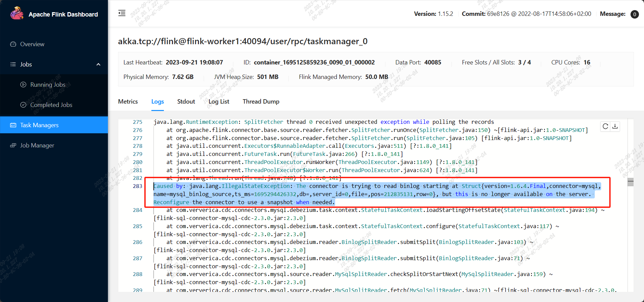Click the Message label in the header
The width and height of the screenshot is (644, 302).
click(x=613, y=14)
